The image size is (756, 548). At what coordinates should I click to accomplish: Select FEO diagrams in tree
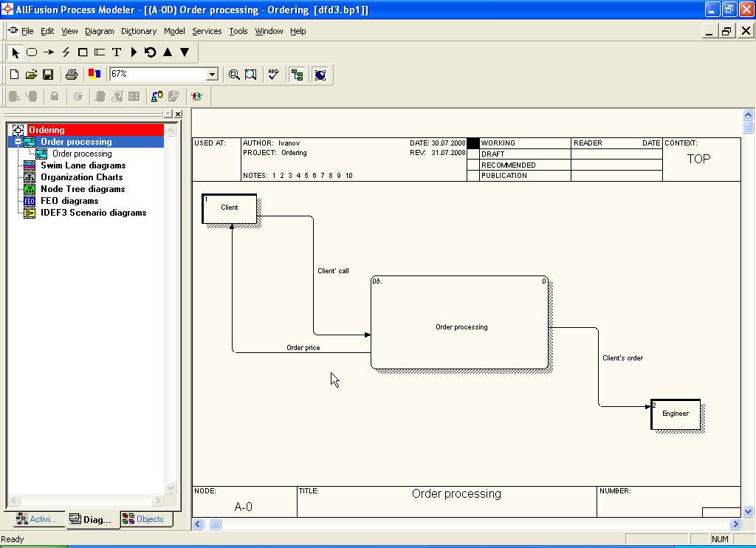pyautogui.click(x=69, y=201)
